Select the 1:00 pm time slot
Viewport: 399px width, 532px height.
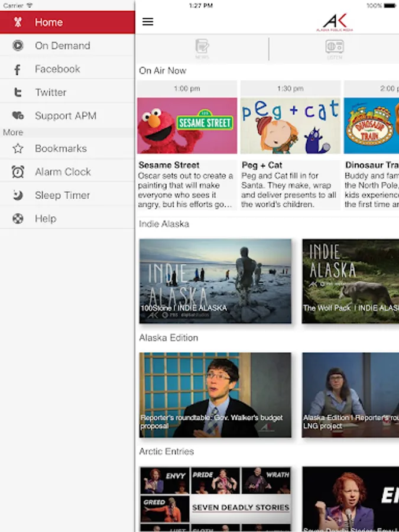tap(187, 89)
